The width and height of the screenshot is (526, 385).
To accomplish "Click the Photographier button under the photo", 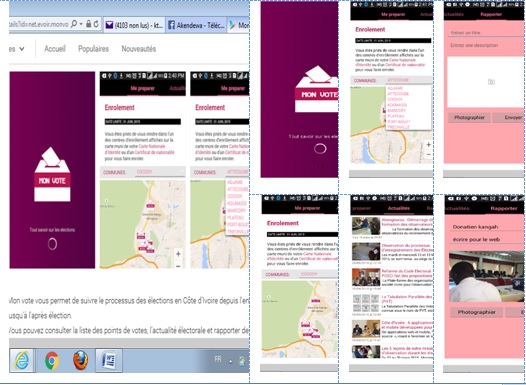I will point(476,312).
